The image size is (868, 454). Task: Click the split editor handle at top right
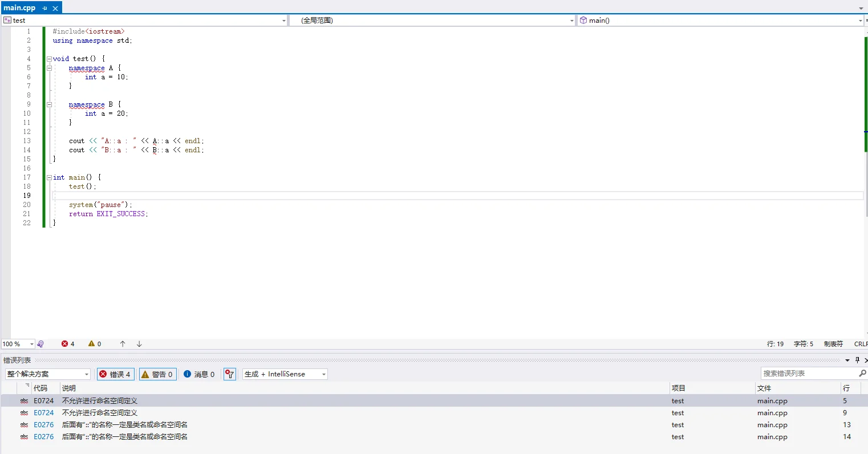pos(866,21)
